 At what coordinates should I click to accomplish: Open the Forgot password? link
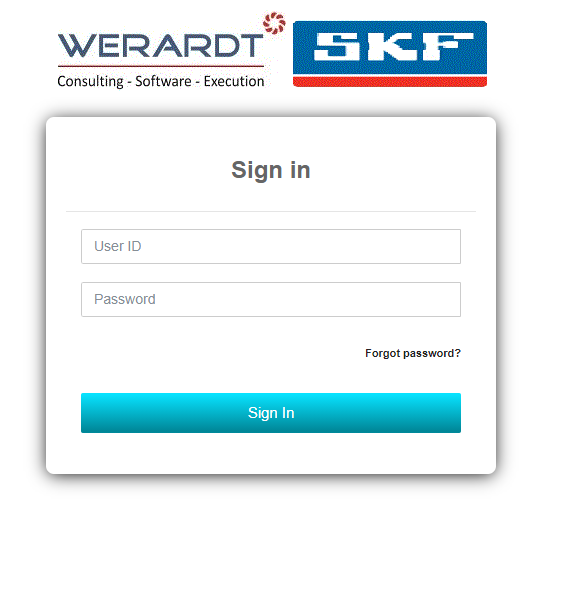pos(413,353)
